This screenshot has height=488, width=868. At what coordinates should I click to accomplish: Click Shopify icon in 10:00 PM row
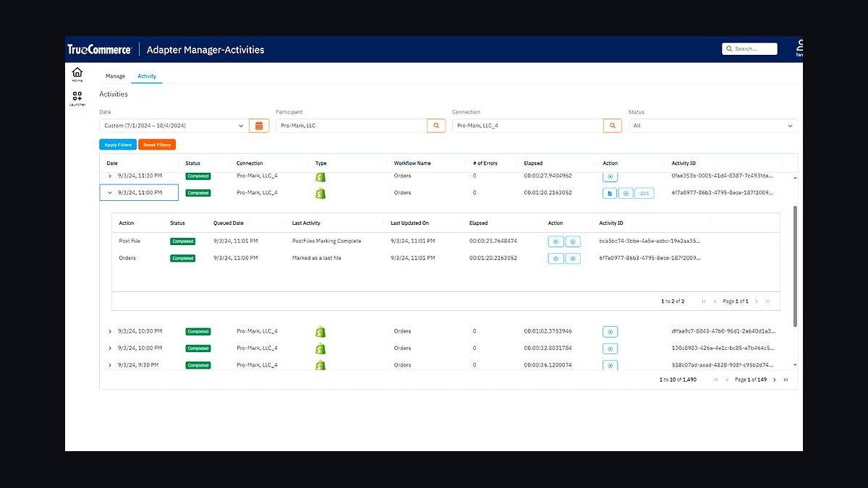320,348
